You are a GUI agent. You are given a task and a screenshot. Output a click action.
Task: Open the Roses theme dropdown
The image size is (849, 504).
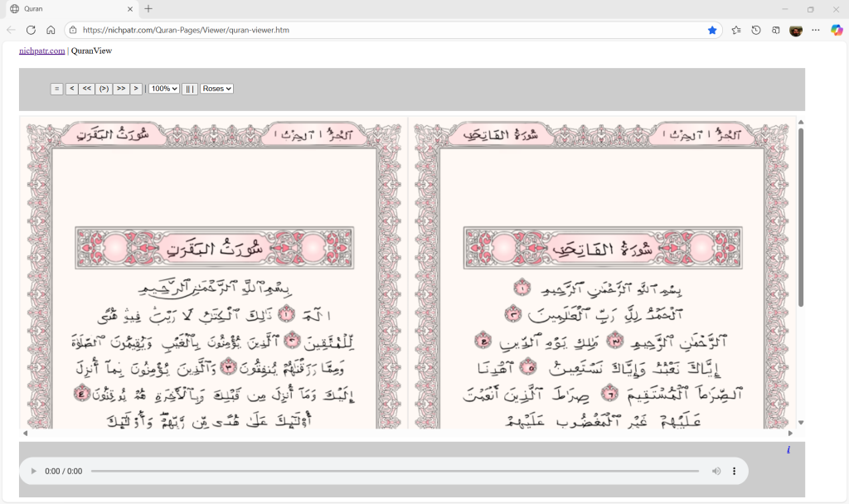click(x=217, y=89)
